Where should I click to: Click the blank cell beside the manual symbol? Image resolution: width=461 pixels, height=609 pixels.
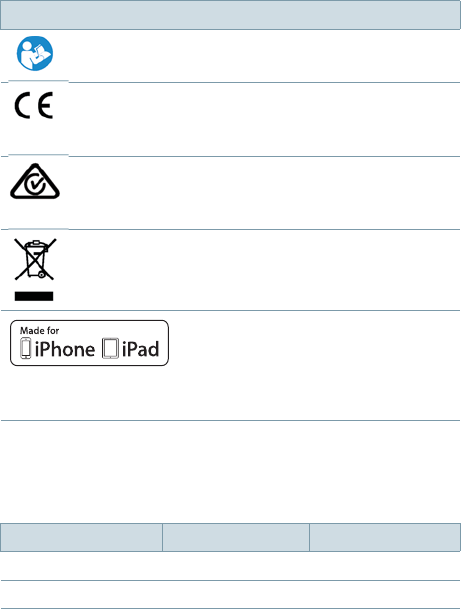pyautogui.click(x=264, y=56)
